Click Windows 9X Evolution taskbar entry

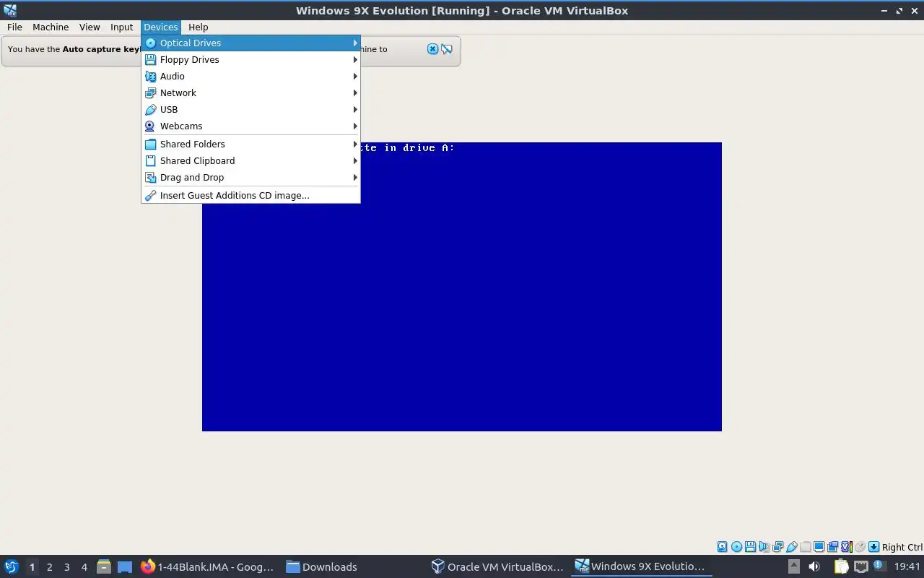click(640, 566)
